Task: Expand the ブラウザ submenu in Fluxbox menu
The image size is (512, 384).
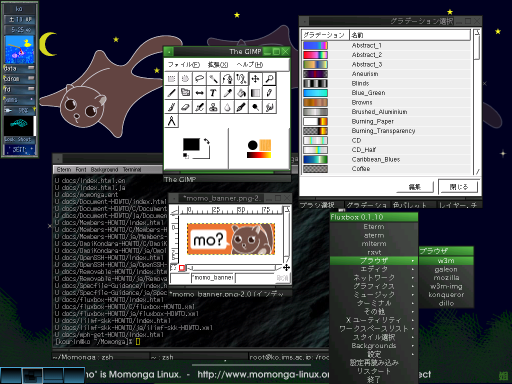Action: click(374, 261)
